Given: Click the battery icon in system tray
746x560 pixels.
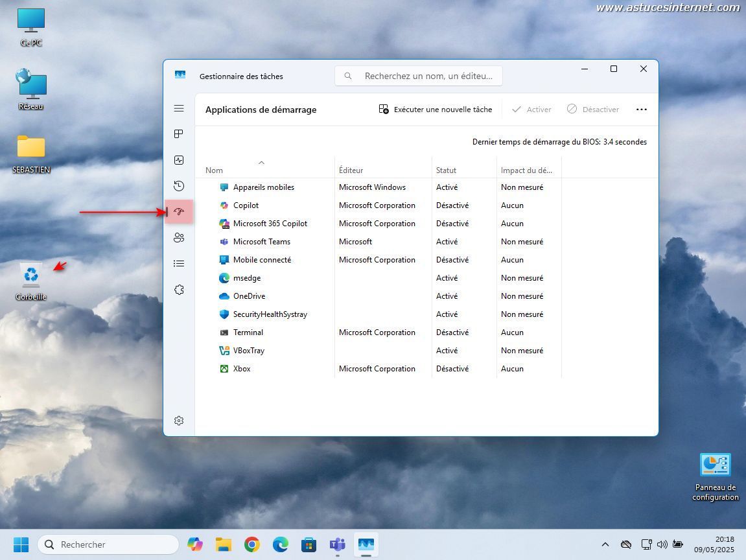Looking at the screenshot, I should click(678, 544).
